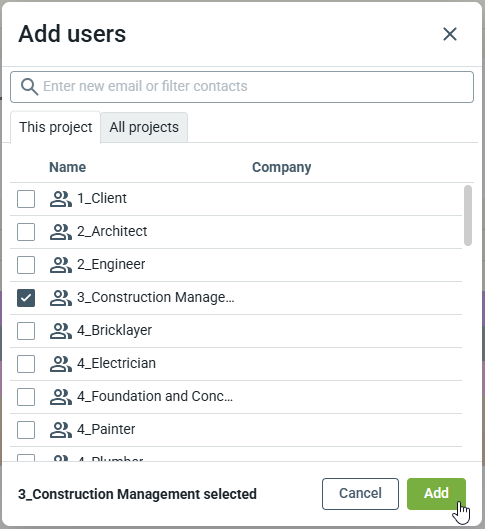Switch to the All projects tab
Screen dimensions: 485x529
(x=144, y=128)
